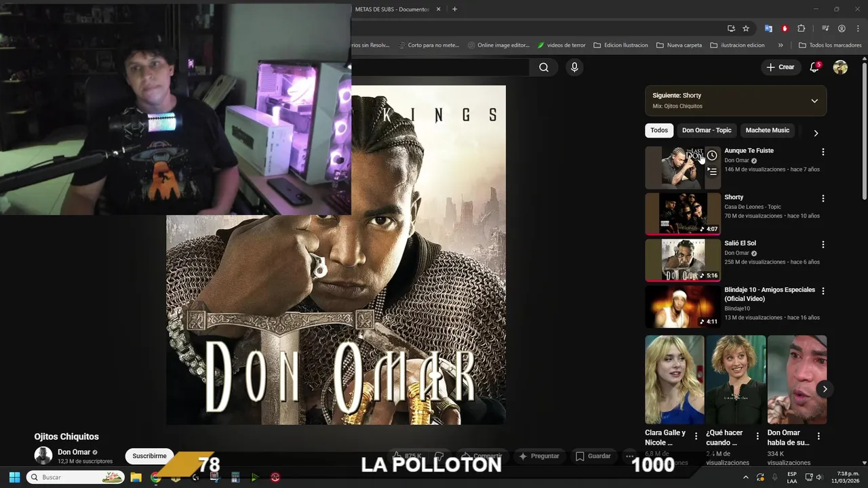Open options for 'Clara Galle y Nicole' short
This screenshot has width=868, height=488.
click(x=696, y=436)
